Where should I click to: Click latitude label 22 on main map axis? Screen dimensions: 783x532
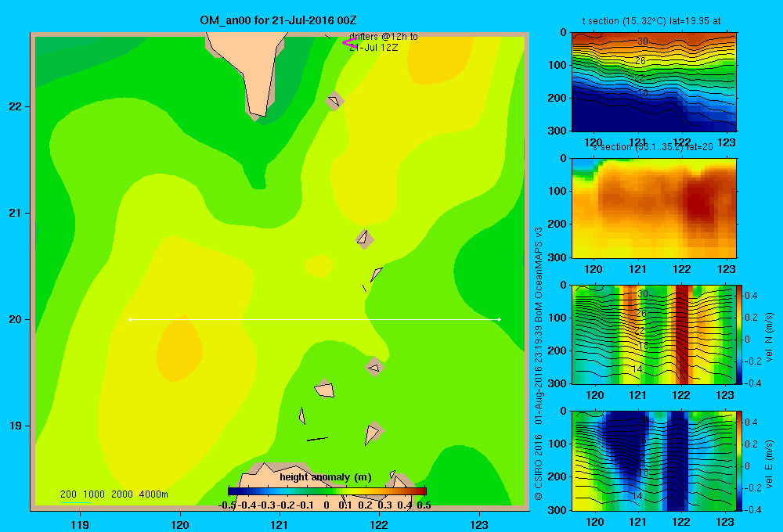[x=16, y=106]
